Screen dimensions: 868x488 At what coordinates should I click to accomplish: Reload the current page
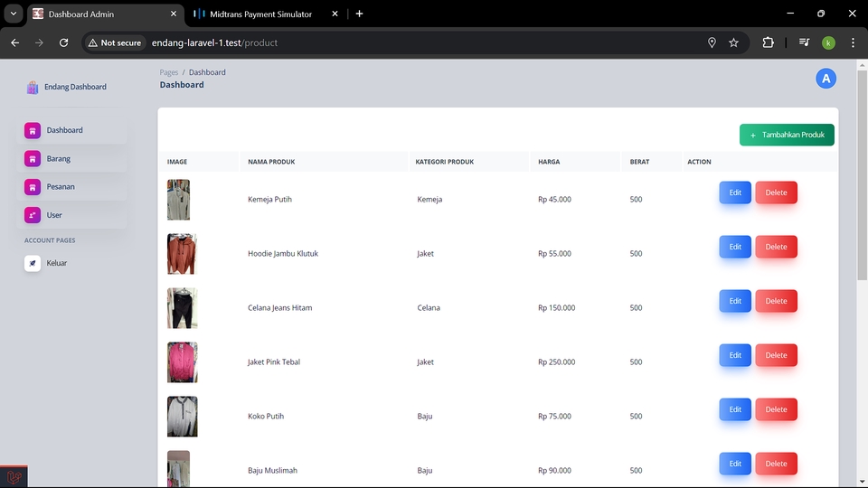pyautogui.click(x=63, y=42)
